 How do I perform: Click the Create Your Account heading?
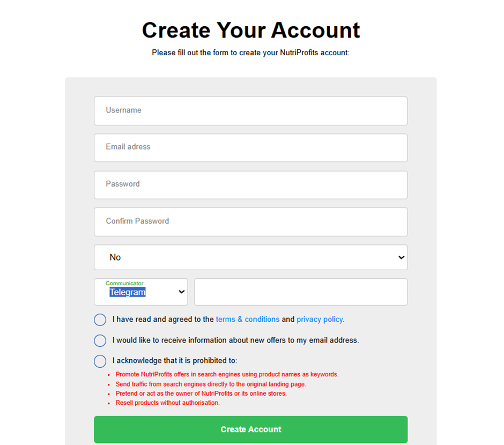coord(251,30)
